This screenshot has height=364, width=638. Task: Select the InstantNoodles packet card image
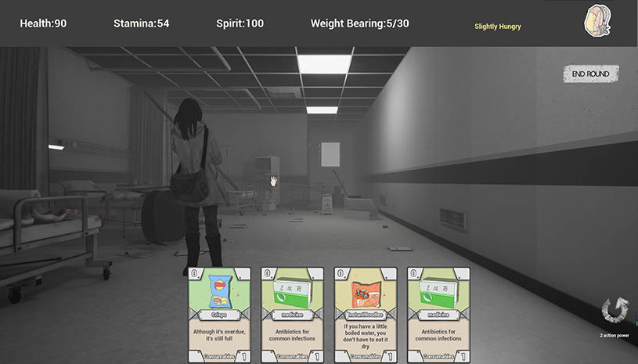coord(365,290)
